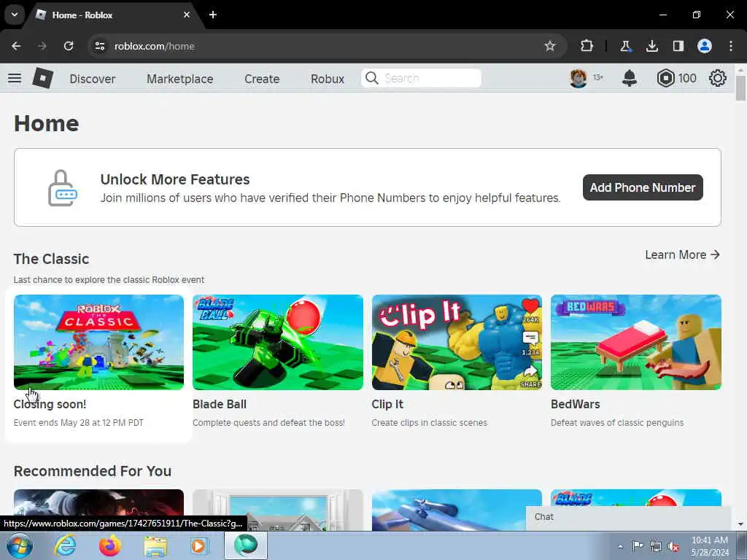Click the search magnifier icon

point(372,78)
